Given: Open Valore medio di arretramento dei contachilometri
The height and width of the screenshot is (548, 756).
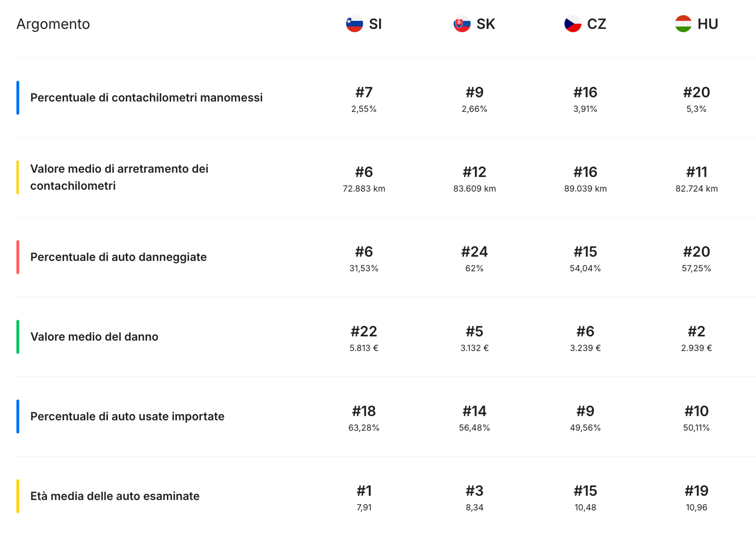Looking at the screenshot, I should click(x=119, y=177).
